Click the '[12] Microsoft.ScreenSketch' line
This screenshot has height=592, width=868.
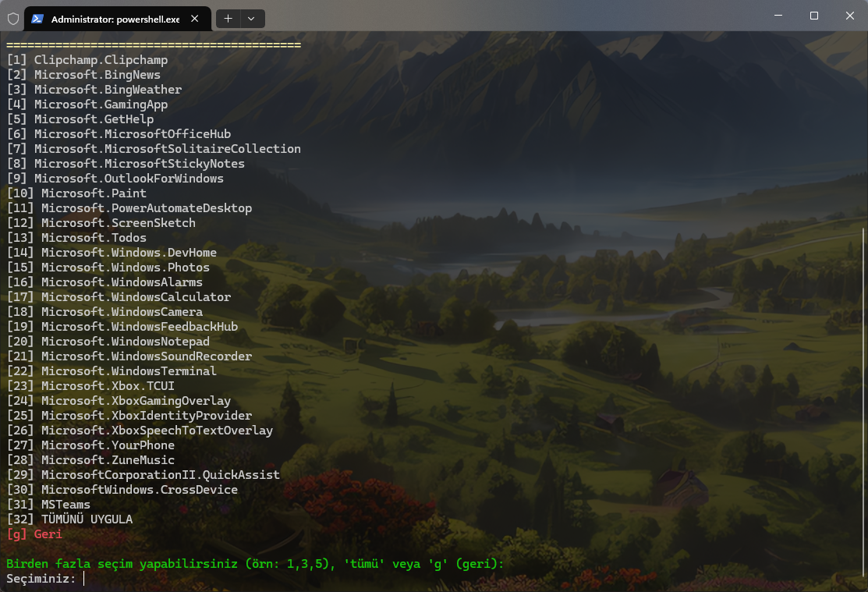click(x=101, y=223)
